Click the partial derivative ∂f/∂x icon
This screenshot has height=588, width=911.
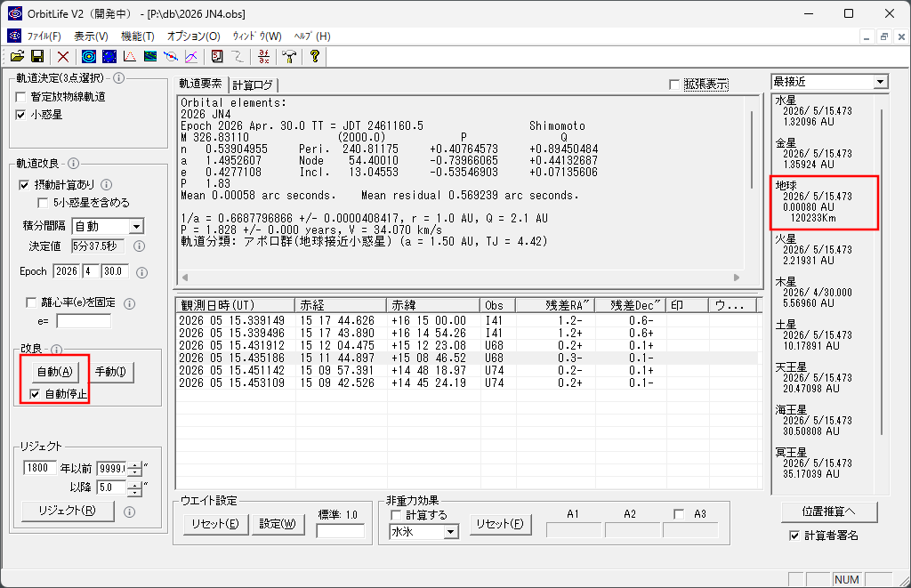(x=263, y=56)
